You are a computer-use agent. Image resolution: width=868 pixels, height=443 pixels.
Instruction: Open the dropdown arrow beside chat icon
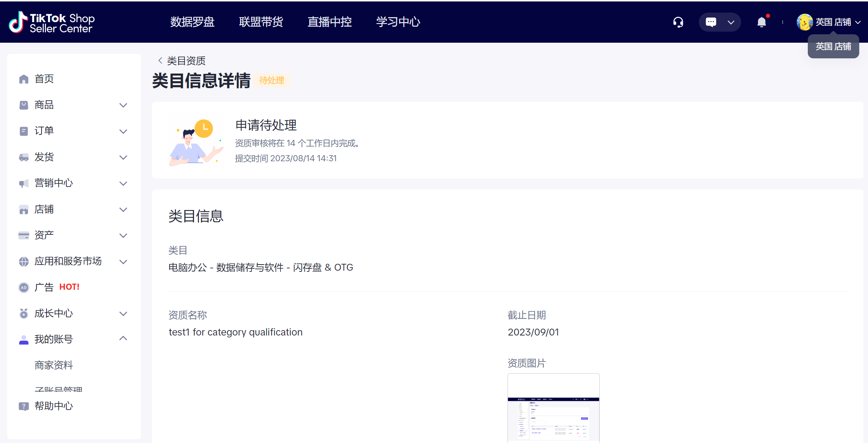click(x=731, y=22)
